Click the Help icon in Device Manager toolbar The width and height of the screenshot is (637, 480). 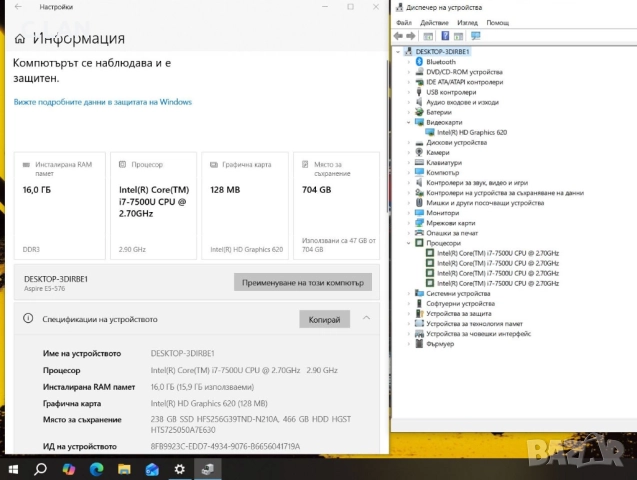[443, 36]
